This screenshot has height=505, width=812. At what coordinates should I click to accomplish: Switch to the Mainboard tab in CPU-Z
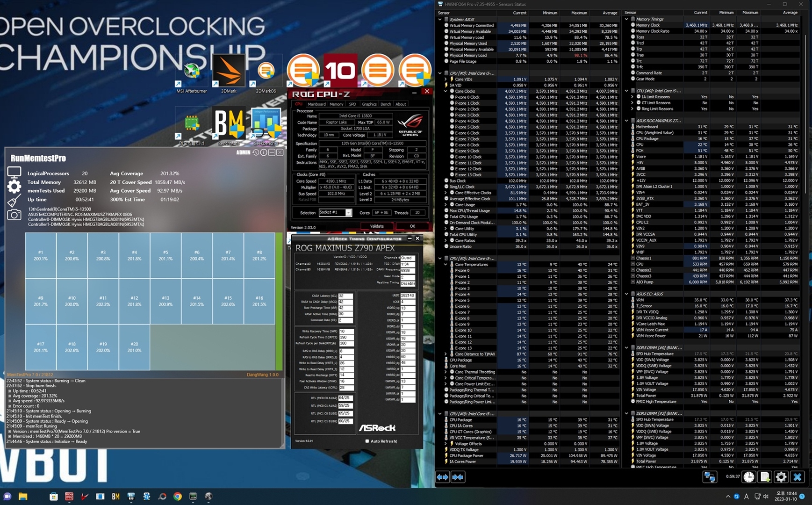tap(316, 104)
